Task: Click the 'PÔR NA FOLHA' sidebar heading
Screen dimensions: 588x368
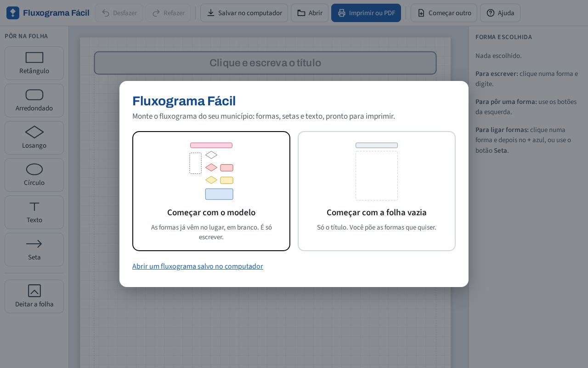Action: coord(26,36)
